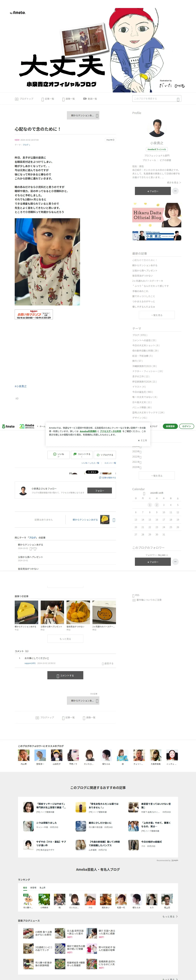This screenshot has width=196, height=980.
Task: Open いいね！した人一覧 link
Action: [90, 463]
